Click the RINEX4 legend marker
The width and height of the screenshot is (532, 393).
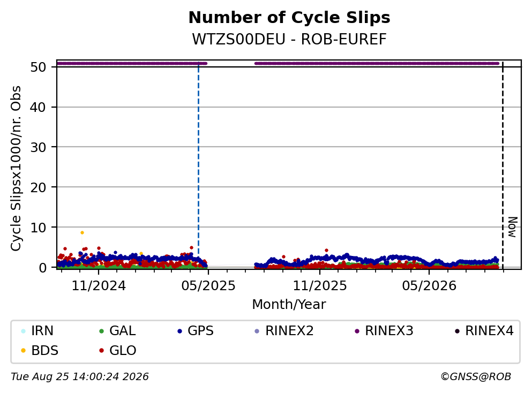click(x=457, y=331)
